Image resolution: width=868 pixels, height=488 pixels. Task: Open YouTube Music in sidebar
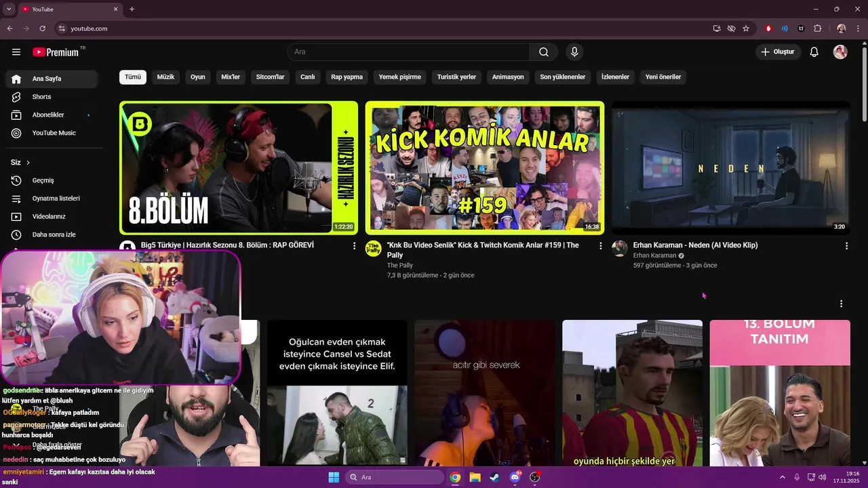coord(52,133)
